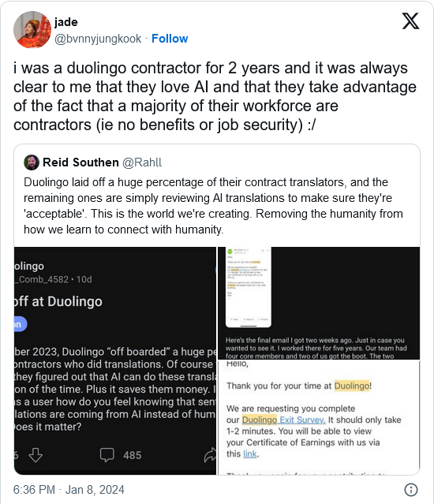Click the share arrow icon in Reddit post
The height and width of the screenshot is (504, 434).
[x=210, y=455]
